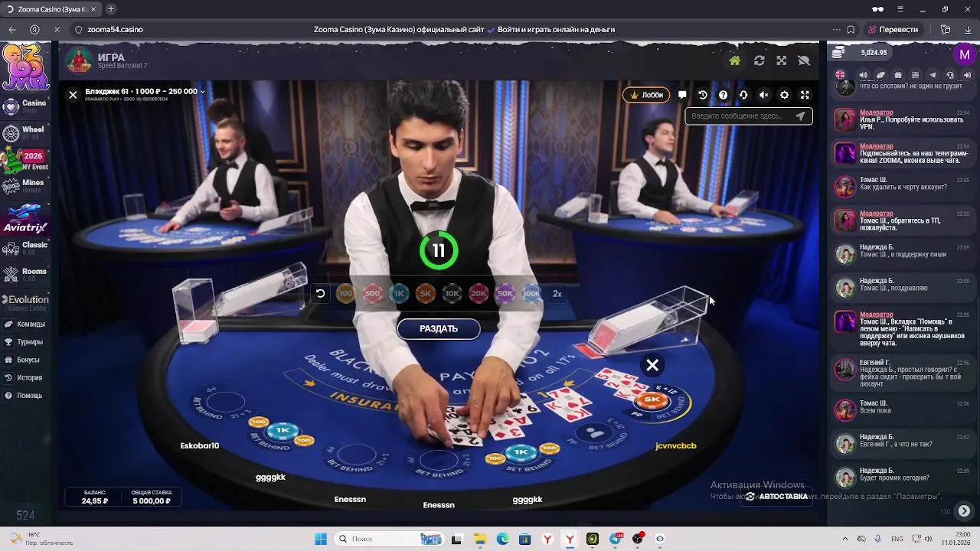
Task: Toggle the crossed-out mode icon in game header
Action: (x=804, y=60)
